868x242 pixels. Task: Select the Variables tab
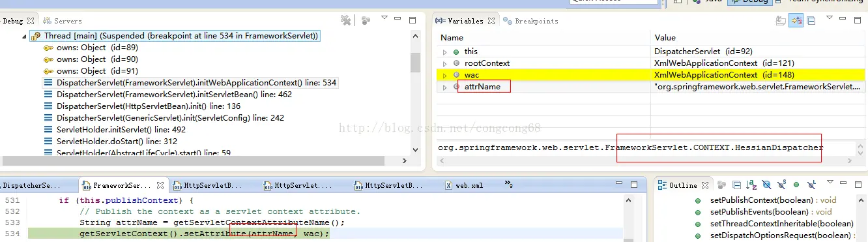pyautogui.click(x=465, y=21)
